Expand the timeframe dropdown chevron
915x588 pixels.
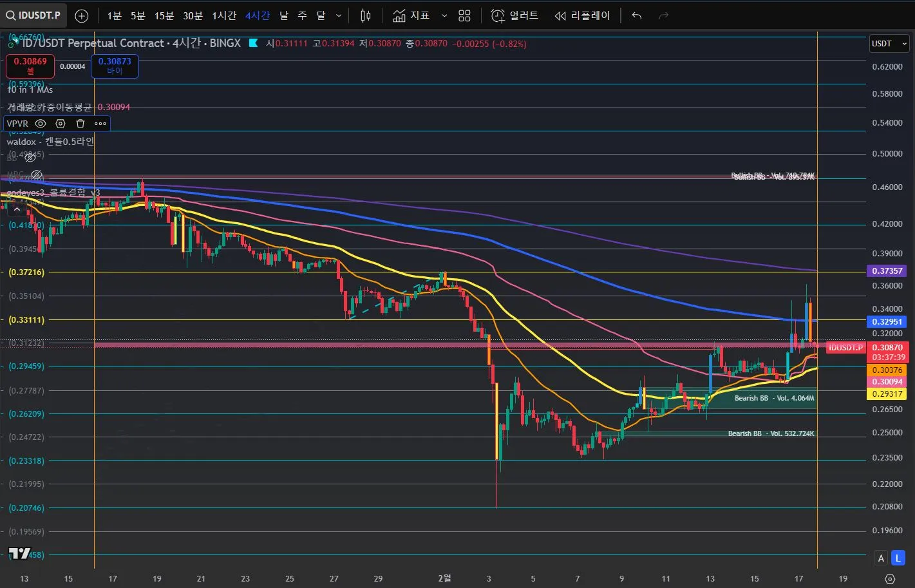(x=339, y=15)
